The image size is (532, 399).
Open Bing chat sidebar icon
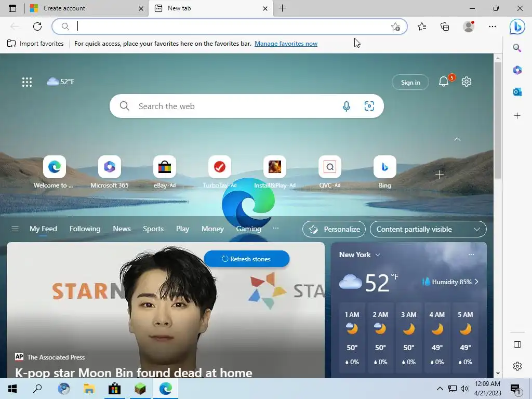(517, 26)
